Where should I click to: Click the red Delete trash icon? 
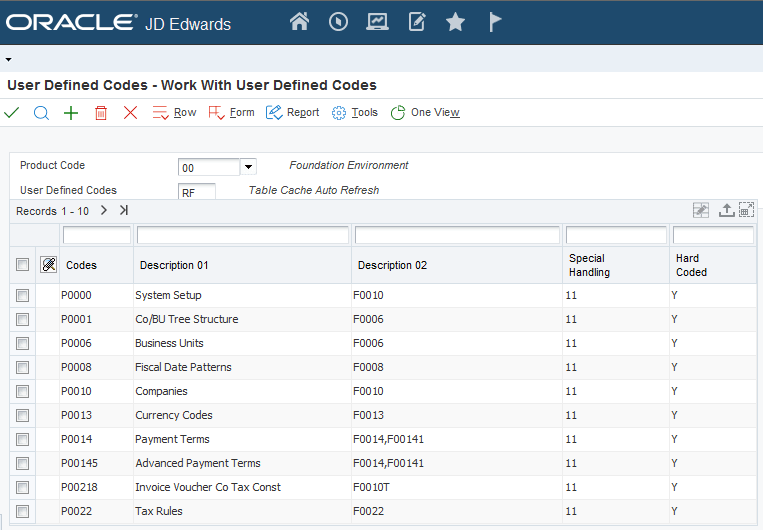(101, 113)
